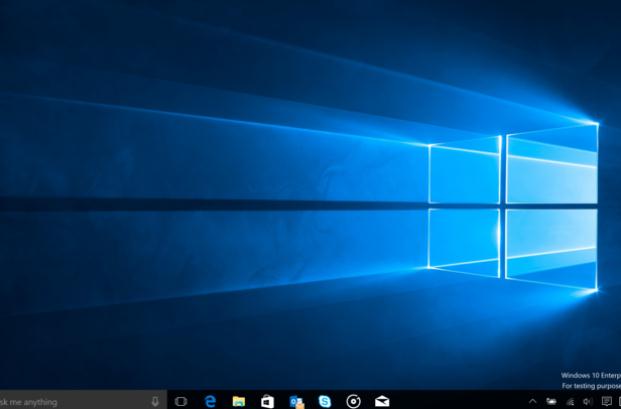This screenshot has height=409, width=621.
Task: Open the Mail app from the taskbar
Action: click(x=382, y=401)
